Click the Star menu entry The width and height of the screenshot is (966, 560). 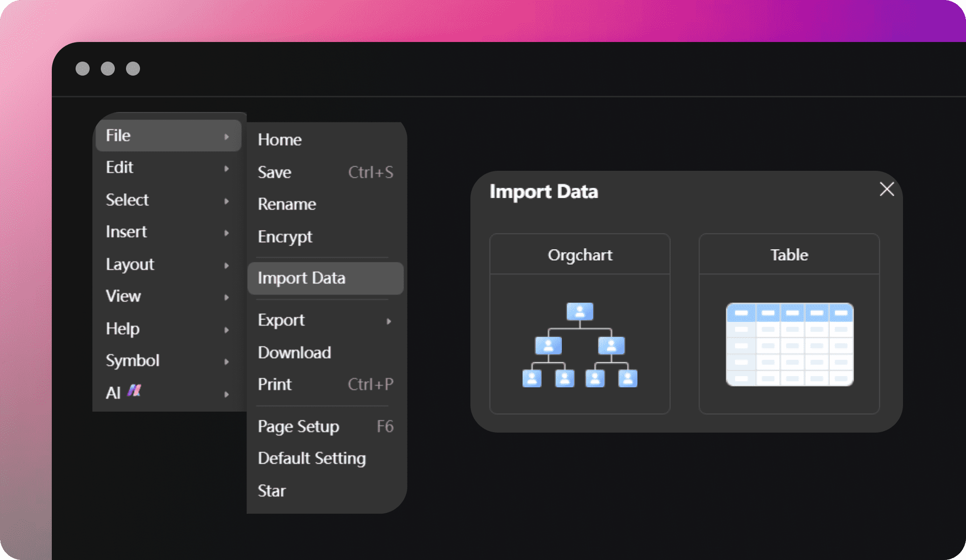(272, 490)
